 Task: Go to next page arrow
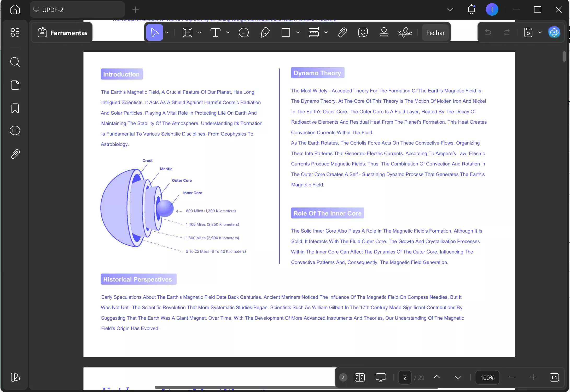coord(457,377)
